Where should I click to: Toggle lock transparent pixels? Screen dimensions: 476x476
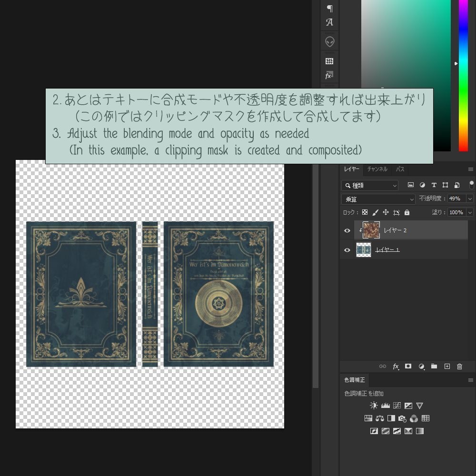(365, 212)
